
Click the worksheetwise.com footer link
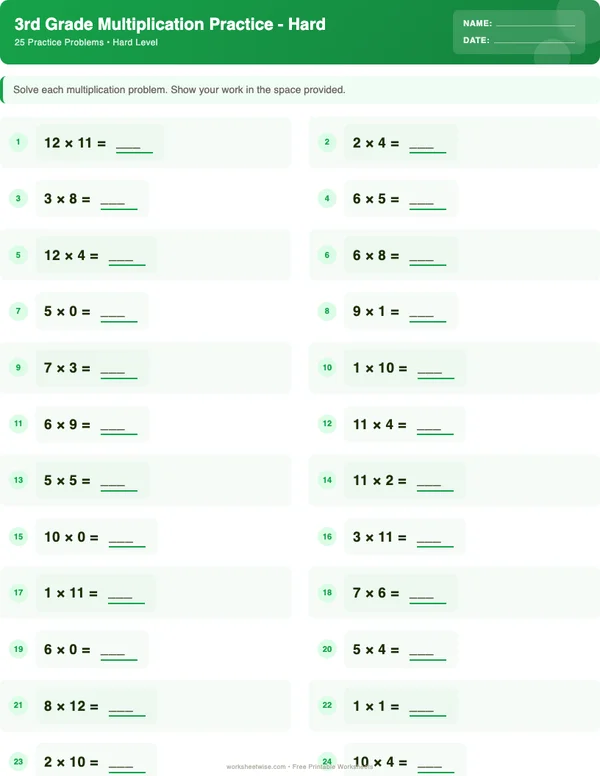click(x=257, y=767)
